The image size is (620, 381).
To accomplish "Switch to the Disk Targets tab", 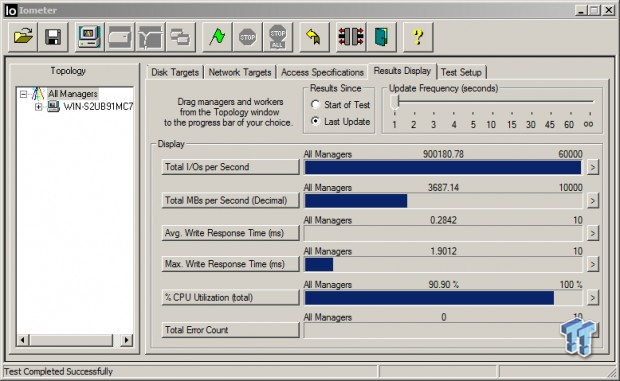I will [175, 72].
